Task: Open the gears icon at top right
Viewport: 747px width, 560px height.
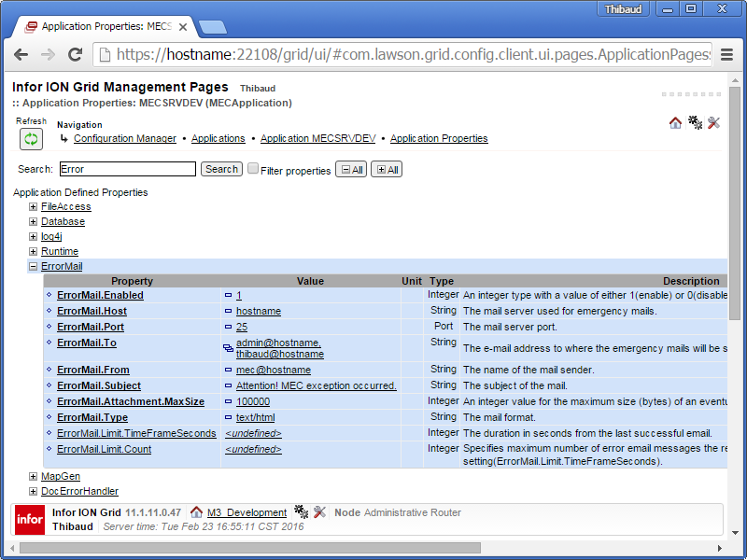Action: click(695, 123)
